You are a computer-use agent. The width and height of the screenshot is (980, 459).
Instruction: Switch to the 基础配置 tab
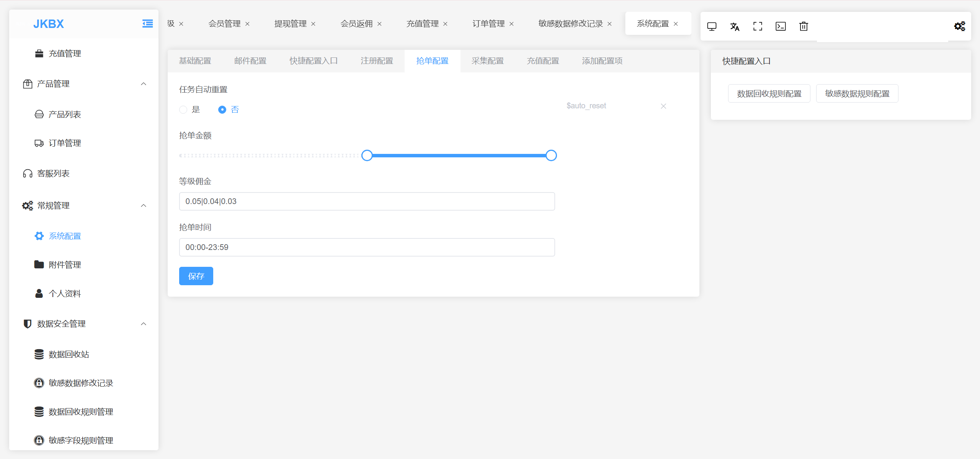[x=195, y=61]
